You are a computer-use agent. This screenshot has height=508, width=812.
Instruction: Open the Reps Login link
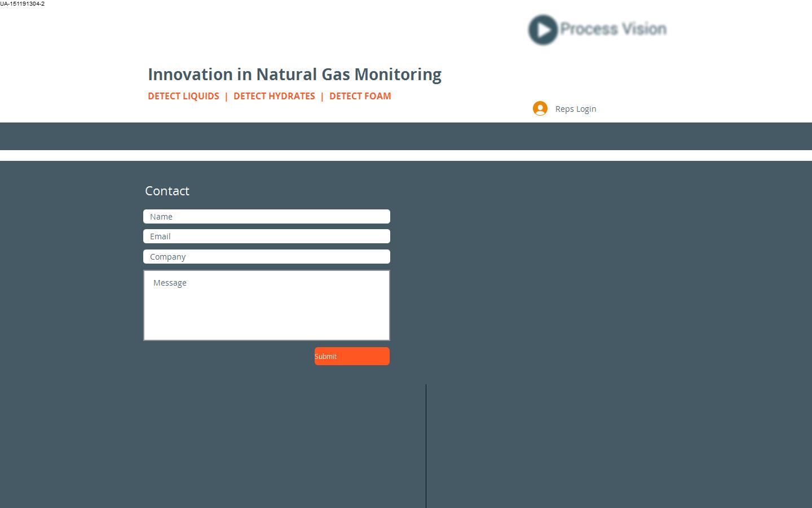point(575,109)
